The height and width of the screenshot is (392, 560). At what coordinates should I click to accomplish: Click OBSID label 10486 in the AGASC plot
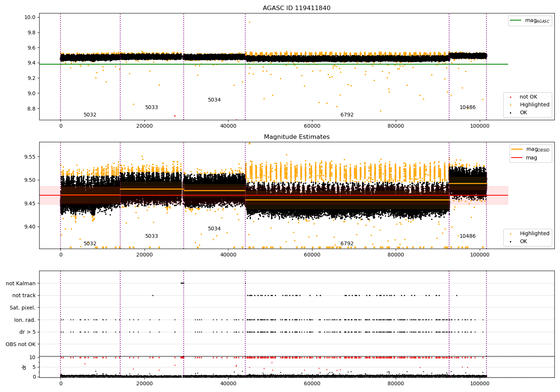pos(467,108)
